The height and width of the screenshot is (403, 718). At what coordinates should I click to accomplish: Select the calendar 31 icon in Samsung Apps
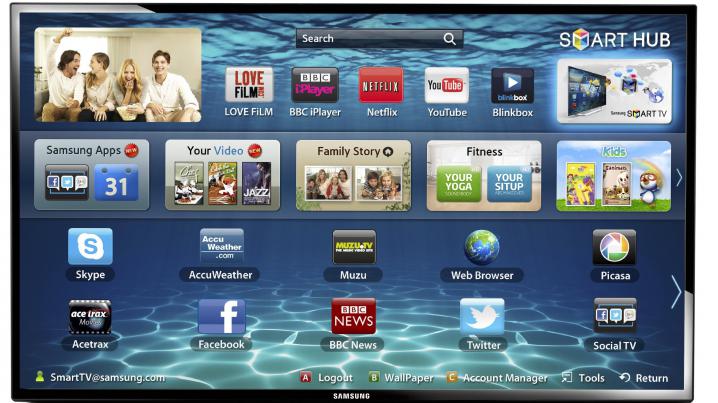116,183
